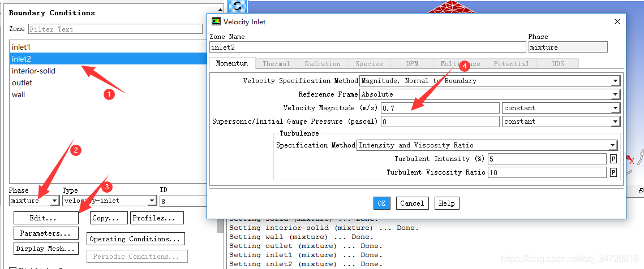
Task: Click the Copy... button
Action: 109,218
